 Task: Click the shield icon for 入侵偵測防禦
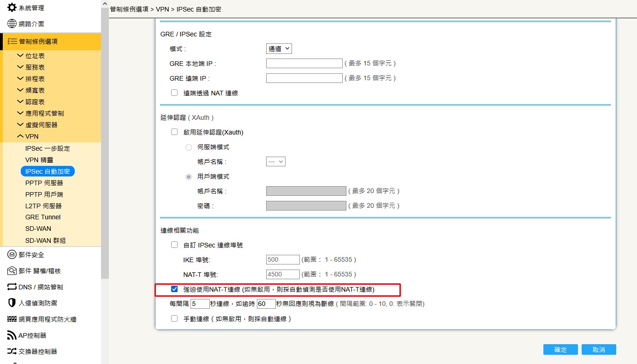point(12,303)
